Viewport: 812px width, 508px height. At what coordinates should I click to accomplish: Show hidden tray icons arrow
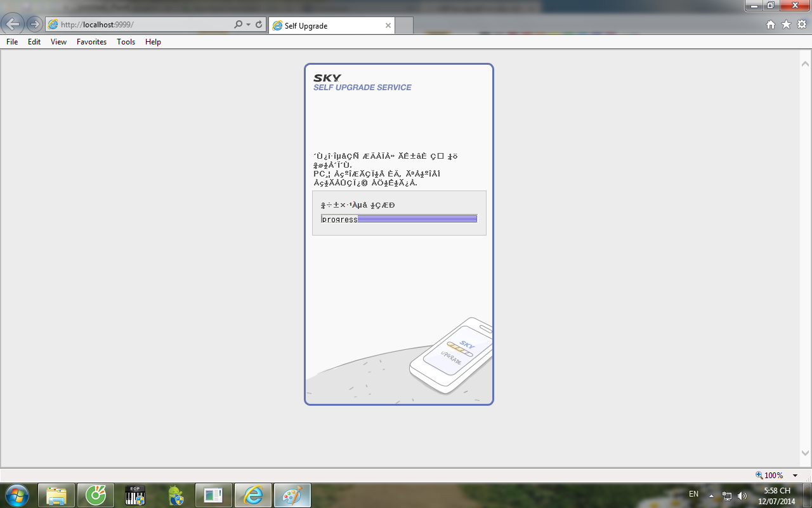711,495
